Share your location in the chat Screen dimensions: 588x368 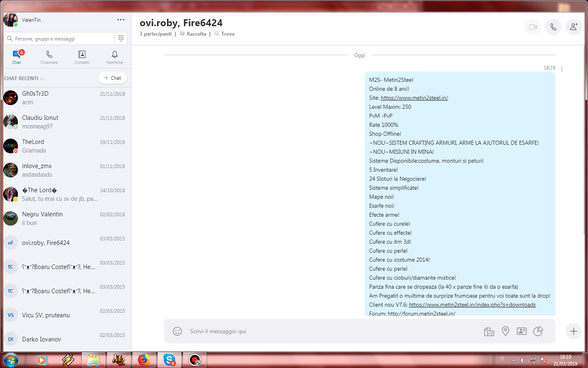(x=505, y=331)
